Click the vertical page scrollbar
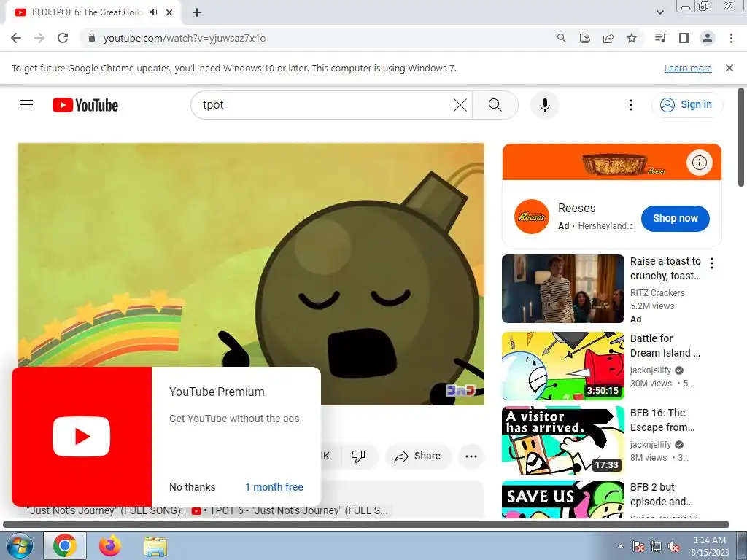The width and height of the screenshot is (747, 560). [741, 137]
